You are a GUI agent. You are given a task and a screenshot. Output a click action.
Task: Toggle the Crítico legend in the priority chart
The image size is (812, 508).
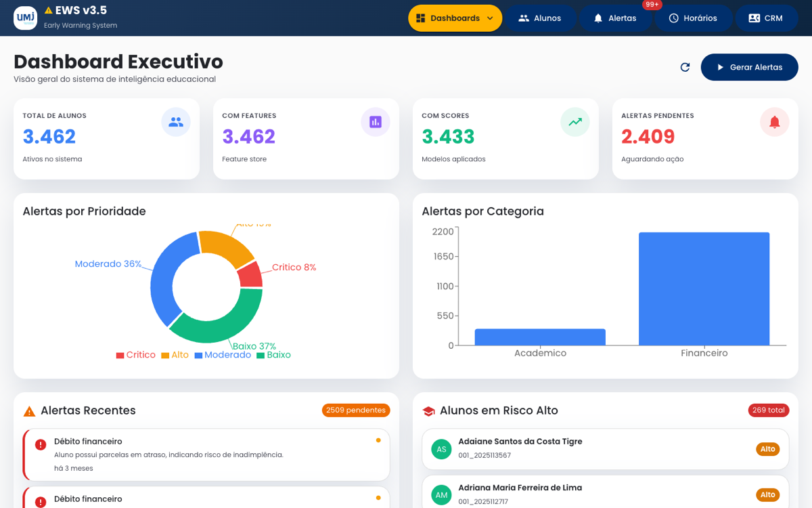[x=135, y=354]
